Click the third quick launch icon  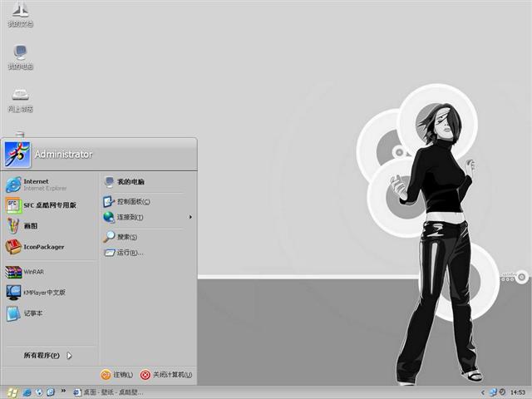coord(51,392)
